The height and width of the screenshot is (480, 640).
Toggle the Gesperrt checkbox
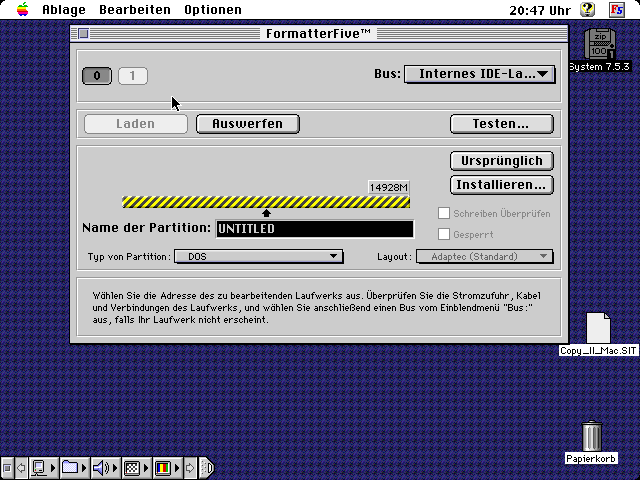[445, 234]
